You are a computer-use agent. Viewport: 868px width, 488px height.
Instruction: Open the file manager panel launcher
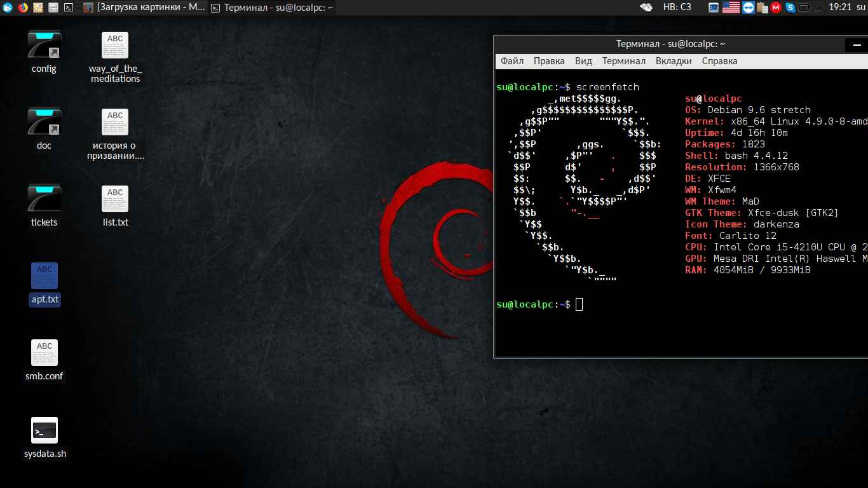[53, 8]
